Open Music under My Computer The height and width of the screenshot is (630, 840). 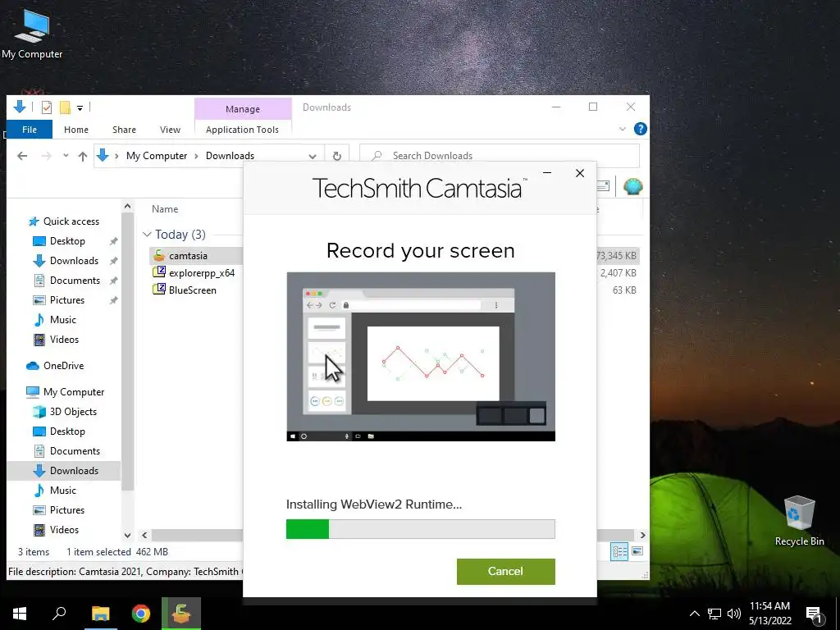pyautogui.click(x=62, y=491)
